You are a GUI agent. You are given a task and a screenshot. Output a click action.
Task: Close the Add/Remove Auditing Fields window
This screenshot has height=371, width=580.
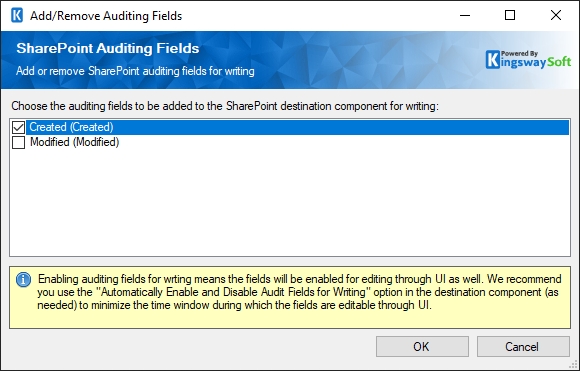pos(556,16)
